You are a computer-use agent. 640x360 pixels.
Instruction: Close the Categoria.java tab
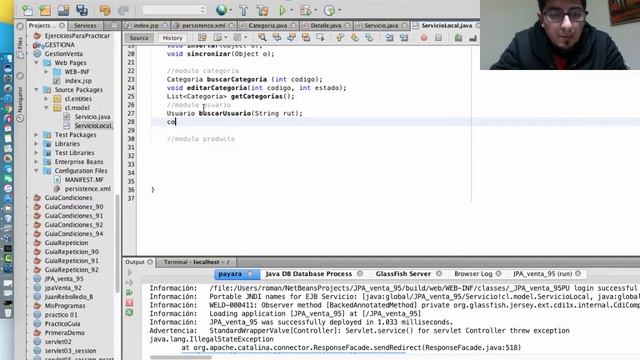pyautogui.click(x=293, y=25)
